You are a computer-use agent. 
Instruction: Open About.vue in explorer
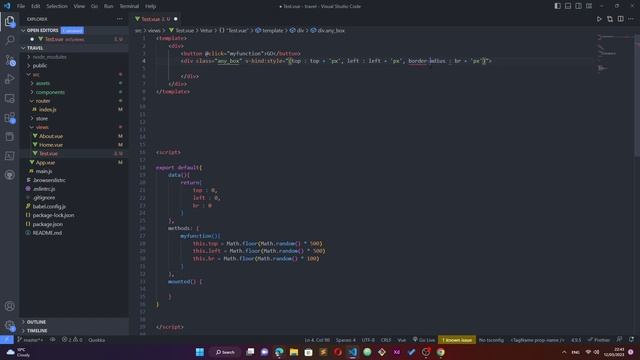[x=51, y=136]
